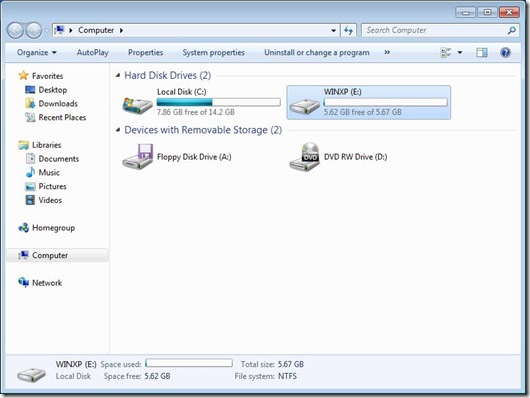Open Documents library in sidebar

59,159
